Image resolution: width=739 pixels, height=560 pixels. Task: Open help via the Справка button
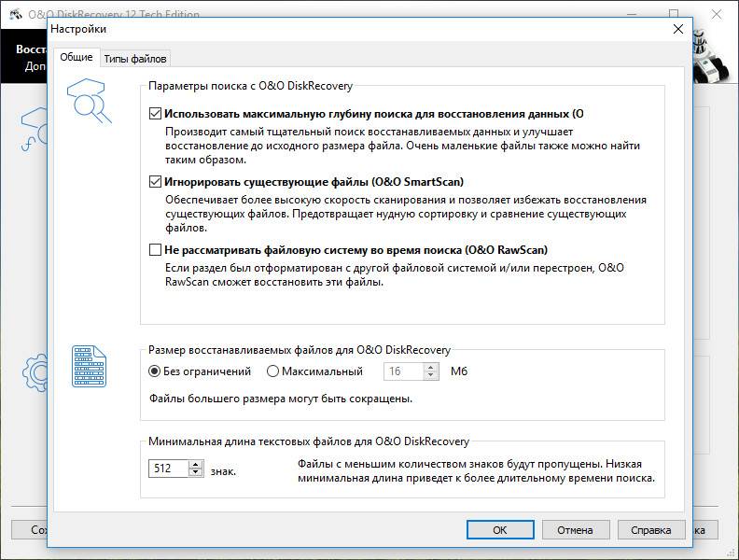pos(651,530)
